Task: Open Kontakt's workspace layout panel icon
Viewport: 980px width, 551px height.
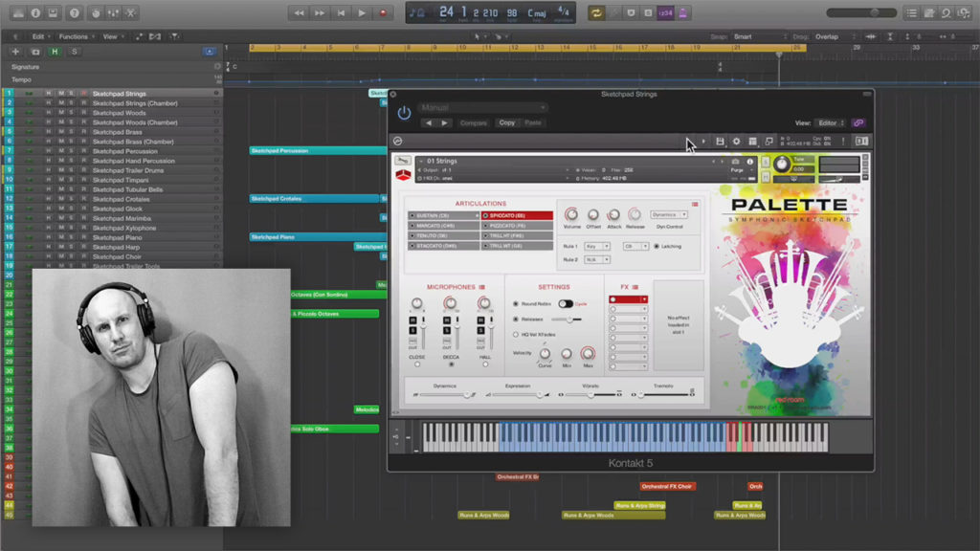Action: point(752,142)
